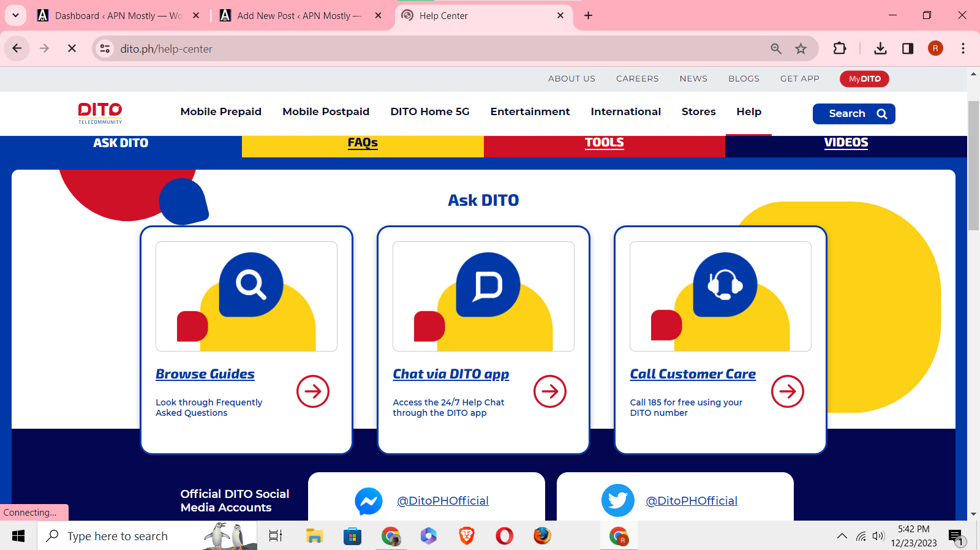
Task: Click the magnifier image in Browse Guides card
Action: 246,296
